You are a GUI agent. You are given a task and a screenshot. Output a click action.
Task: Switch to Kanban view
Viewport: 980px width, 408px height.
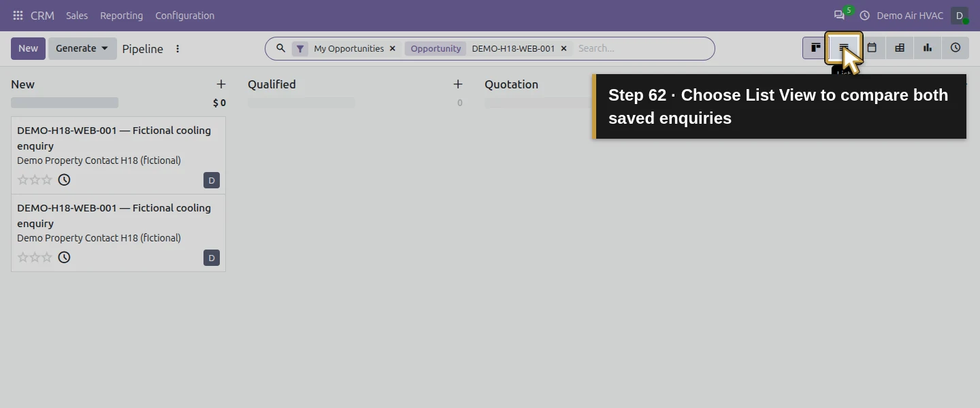pos(816,48)
